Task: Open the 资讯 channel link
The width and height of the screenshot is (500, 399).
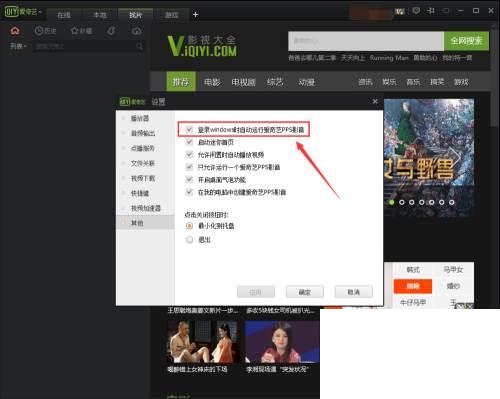Action: [x=365, y=82]
